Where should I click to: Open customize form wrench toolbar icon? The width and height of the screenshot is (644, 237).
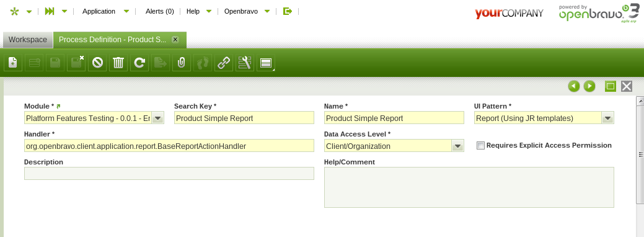coord(245,63)
